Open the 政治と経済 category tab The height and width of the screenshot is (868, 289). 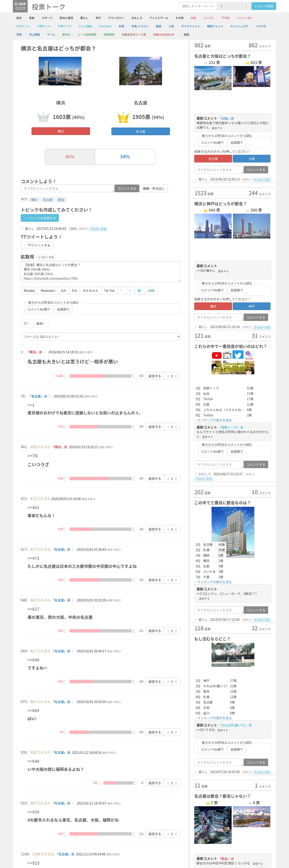coord(66,18)
